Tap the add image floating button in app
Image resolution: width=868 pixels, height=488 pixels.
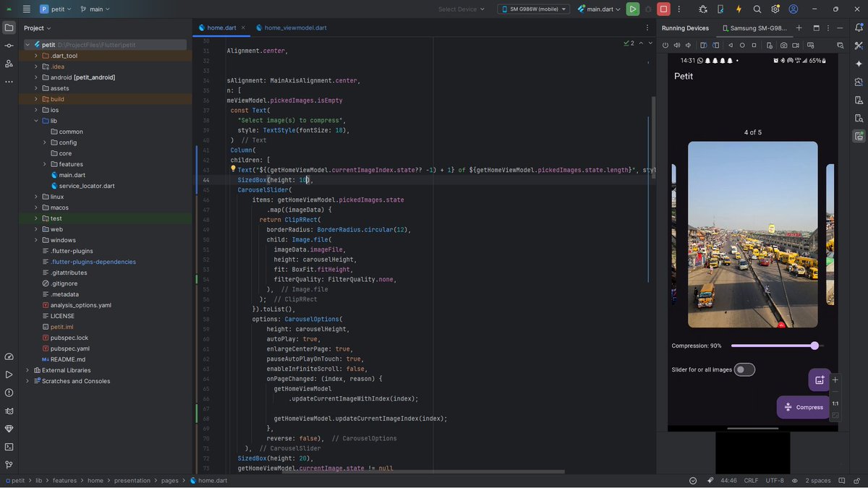pos(820,380)
